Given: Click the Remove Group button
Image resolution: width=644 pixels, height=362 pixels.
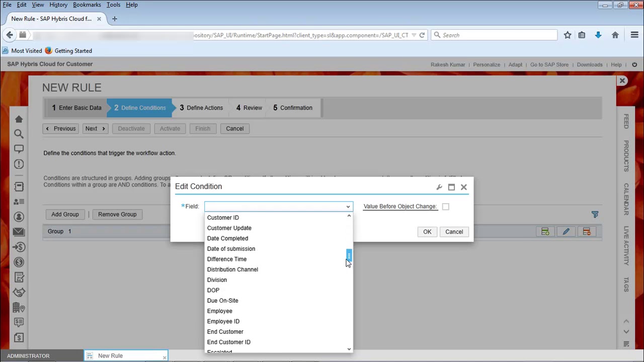Looking at the screenshot, I should tap(117, 214).
